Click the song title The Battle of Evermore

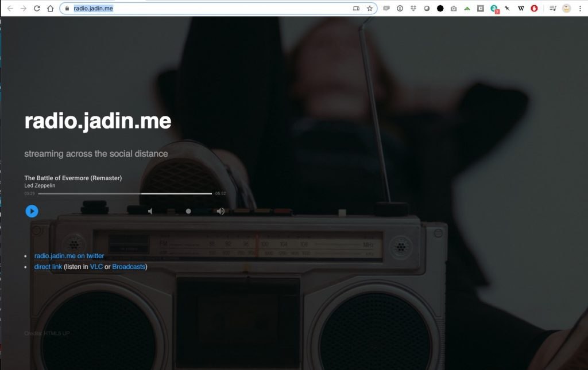point(73,178)
